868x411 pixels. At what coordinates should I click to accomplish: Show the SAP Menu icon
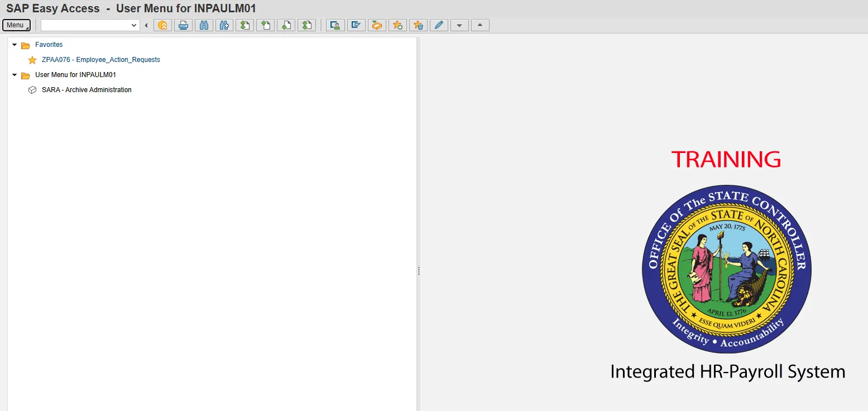[356, 25]
